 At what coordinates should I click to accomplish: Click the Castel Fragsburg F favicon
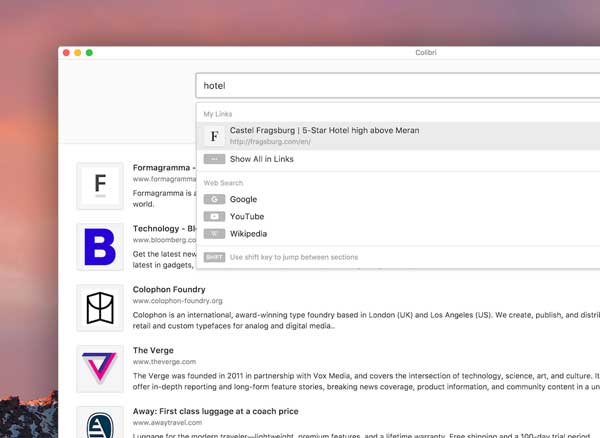[x=214, y=136]
